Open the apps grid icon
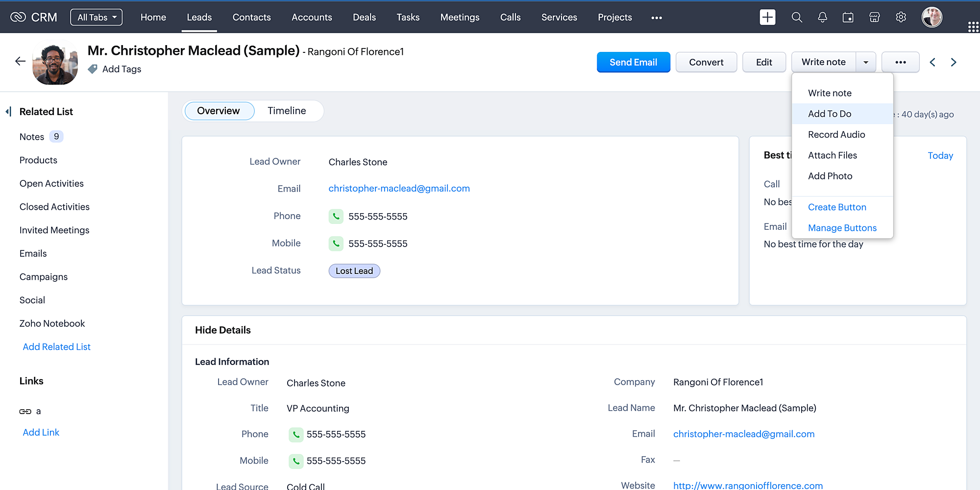This screenshot has width=980, height=490. point(973,27)
